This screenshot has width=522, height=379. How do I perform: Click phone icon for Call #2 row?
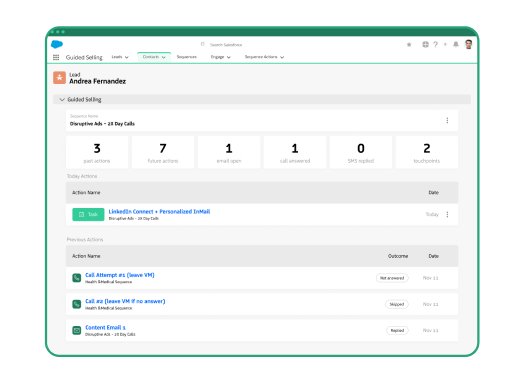click(x=77, y=304)
